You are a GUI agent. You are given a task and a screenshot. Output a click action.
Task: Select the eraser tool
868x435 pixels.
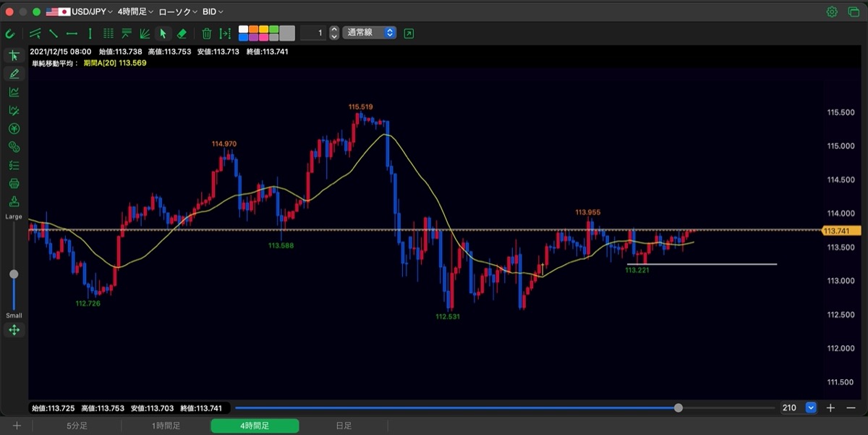click(182, 33)
